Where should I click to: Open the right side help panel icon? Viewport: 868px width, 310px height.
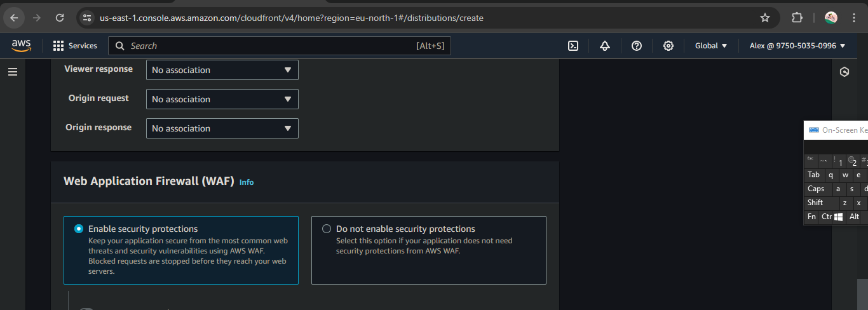844,72
